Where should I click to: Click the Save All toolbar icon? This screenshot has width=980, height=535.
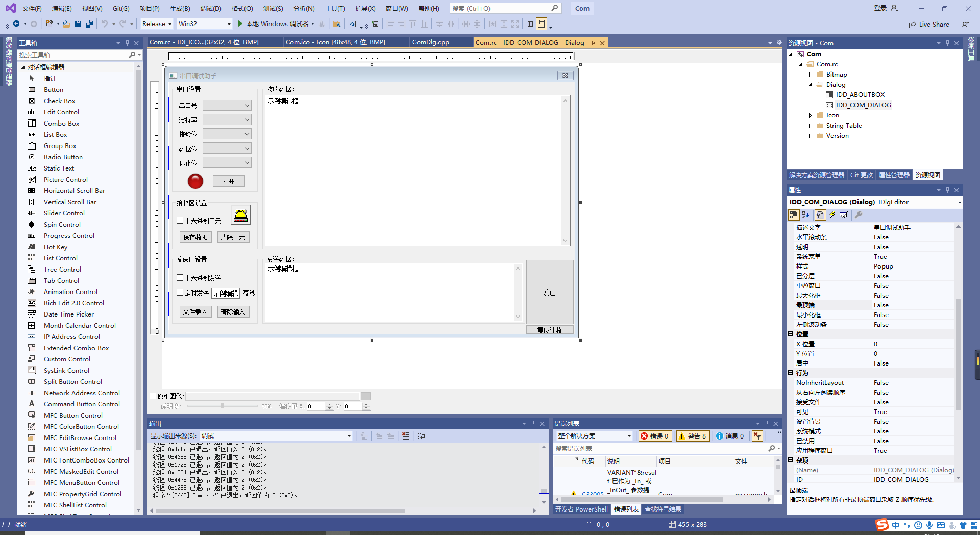(89, 24)
